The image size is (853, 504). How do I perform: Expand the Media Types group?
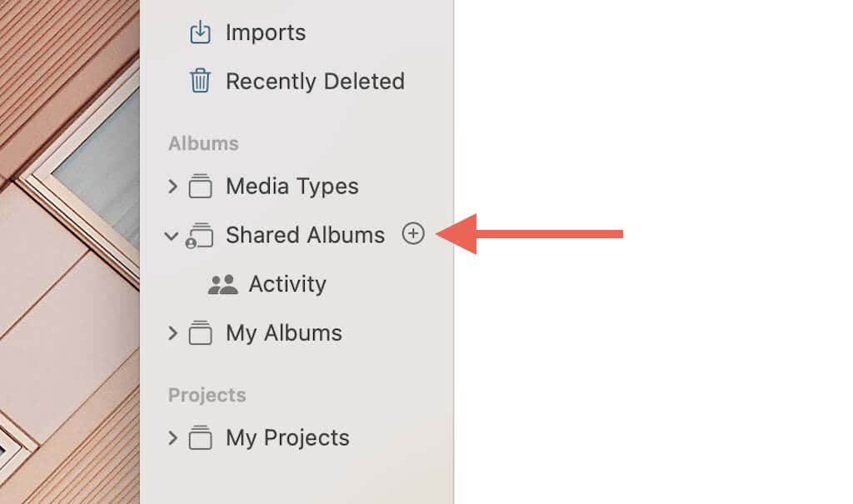172,187
